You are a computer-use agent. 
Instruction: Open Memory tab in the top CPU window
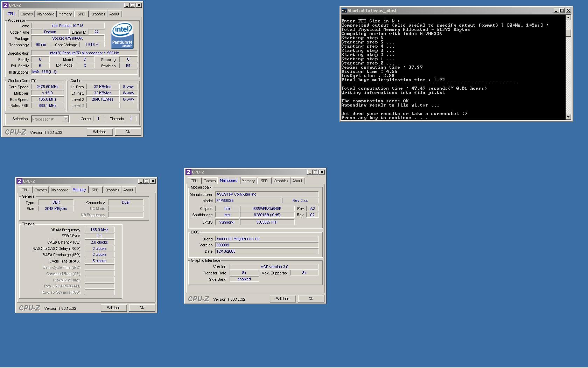[65, 14]
